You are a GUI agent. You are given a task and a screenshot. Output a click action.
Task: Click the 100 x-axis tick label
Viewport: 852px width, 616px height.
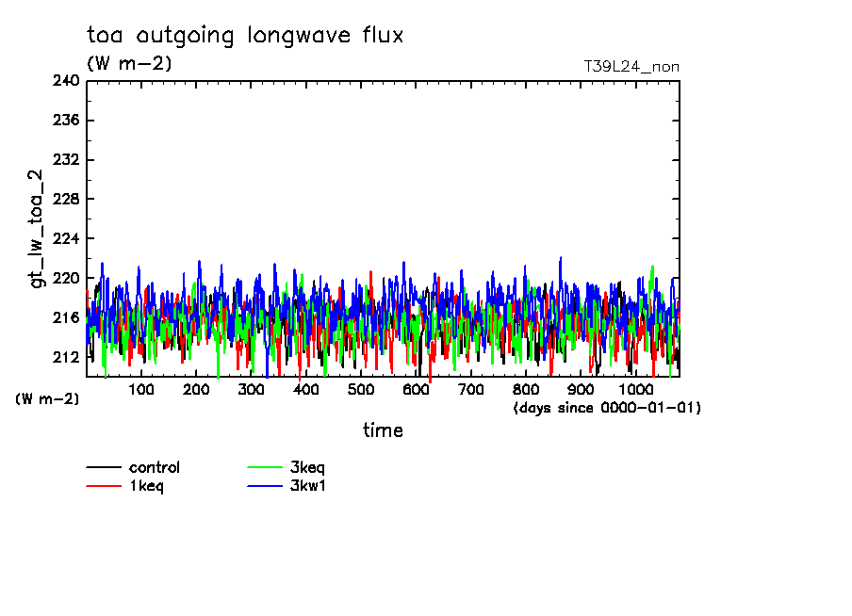140,389
